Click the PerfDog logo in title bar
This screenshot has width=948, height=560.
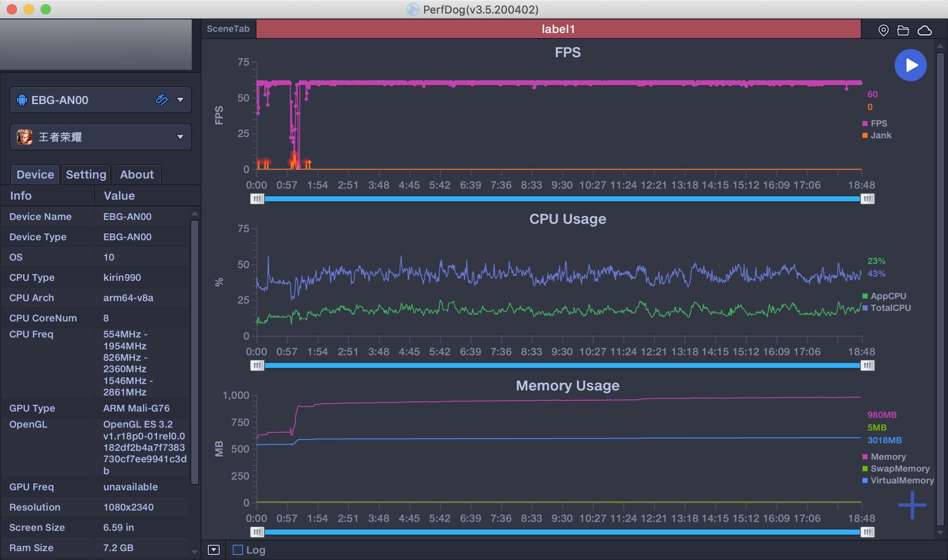pos(412,9)
